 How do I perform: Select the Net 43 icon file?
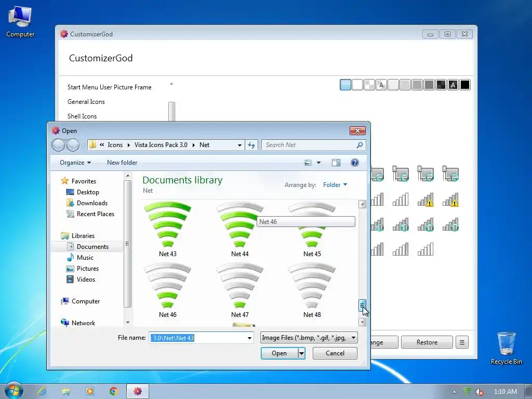coord(168,230)
